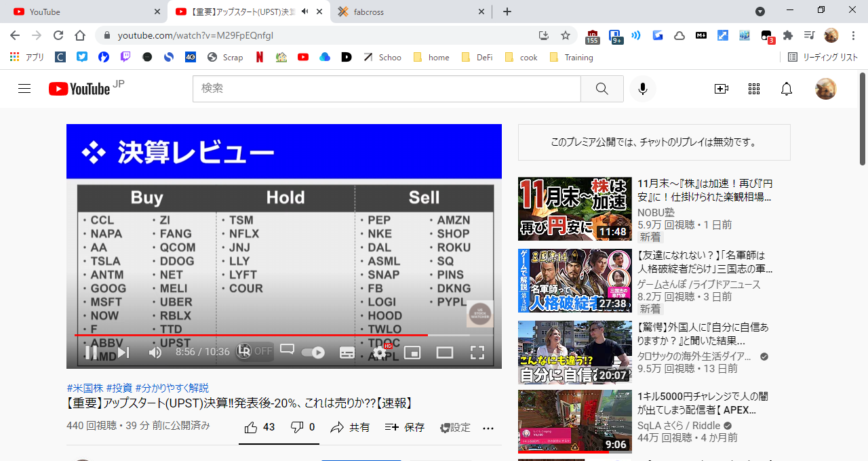Toggle the Language Reactor LR OFF switch
The height and width of the screenshot is (461, 868).
pos(255,351)
